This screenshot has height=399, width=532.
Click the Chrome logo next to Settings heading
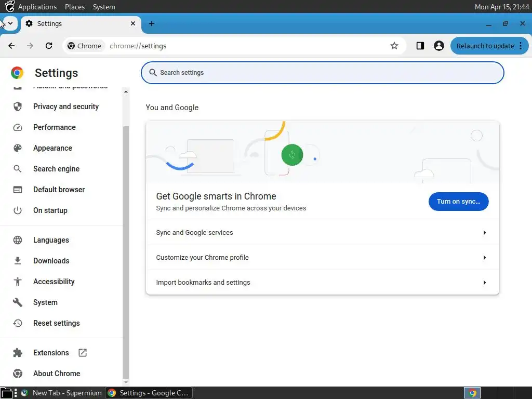point(17,73)
